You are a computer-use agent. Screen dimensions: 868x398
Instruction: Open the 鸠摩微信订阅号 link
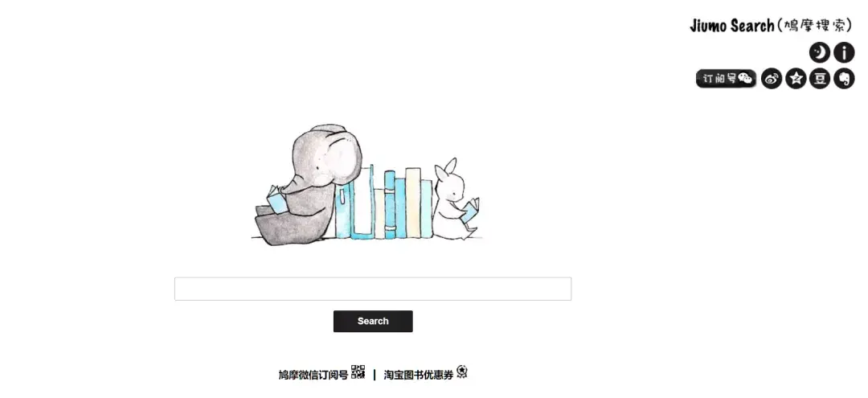tap(313, 375)
